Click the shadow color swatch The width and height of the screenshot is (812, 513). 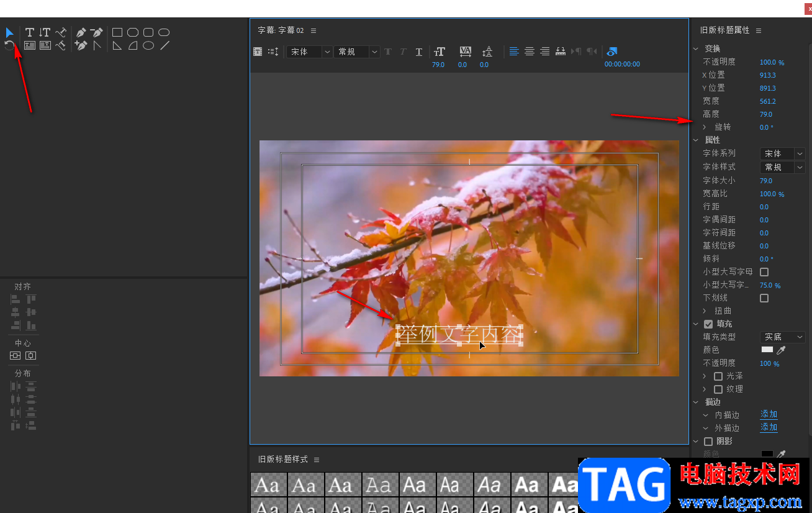[x=767, y=455]
